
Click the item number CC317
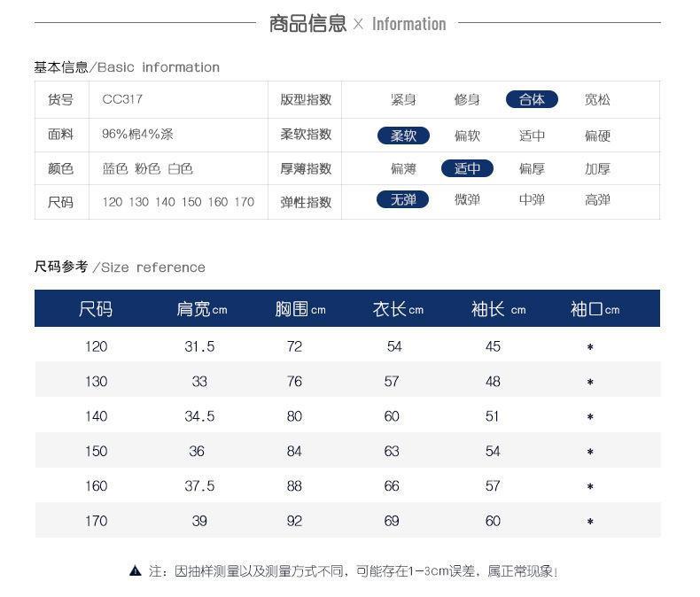coord(122,99)
